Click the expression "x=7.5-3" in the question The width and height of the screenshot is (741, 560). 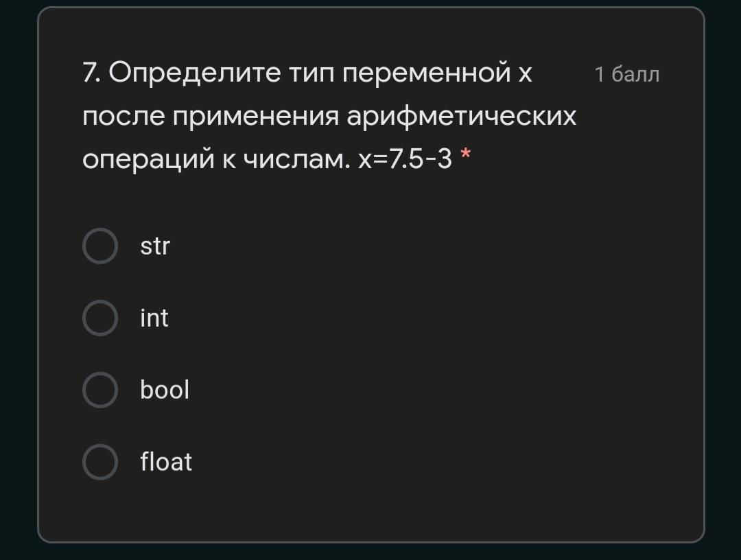coord(405,160)
